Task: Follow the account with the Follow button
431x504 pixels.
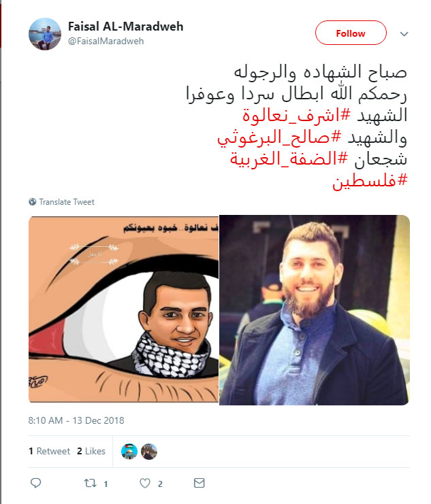Action: point(351,33)
